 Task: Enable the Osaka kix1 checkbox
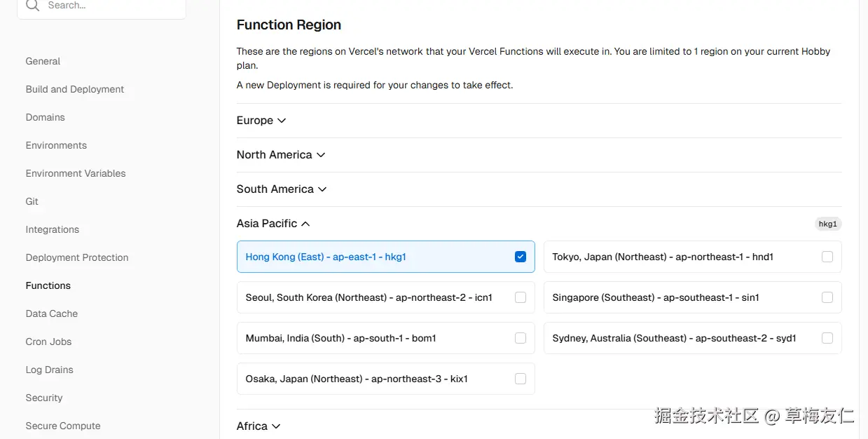tap(520, 379)
